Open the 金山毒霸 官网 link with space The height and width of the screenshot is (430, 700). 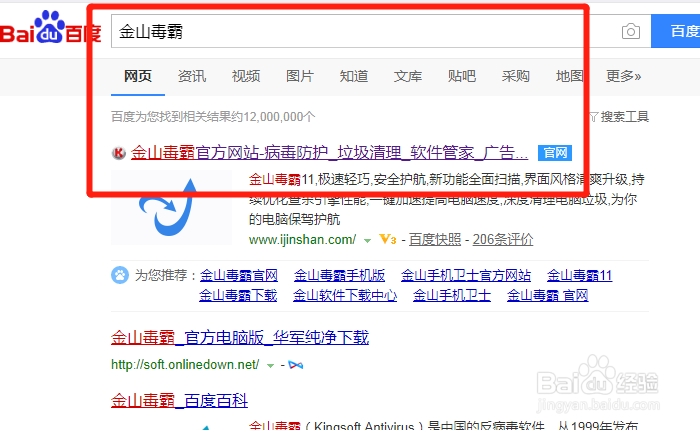(x=547, y=295)
